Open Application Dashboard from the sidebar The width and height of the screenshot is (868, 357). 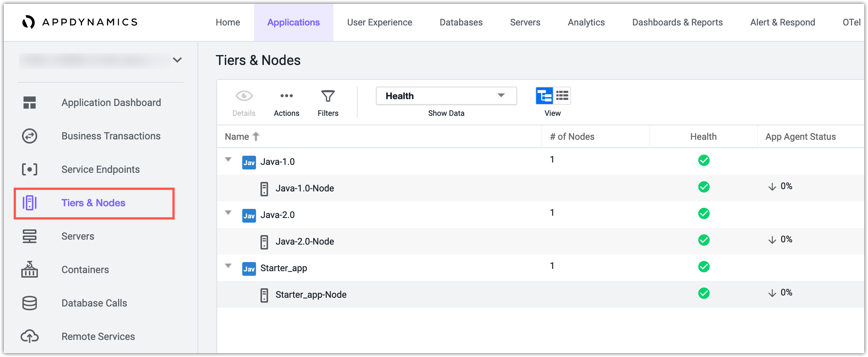(111, 103)
